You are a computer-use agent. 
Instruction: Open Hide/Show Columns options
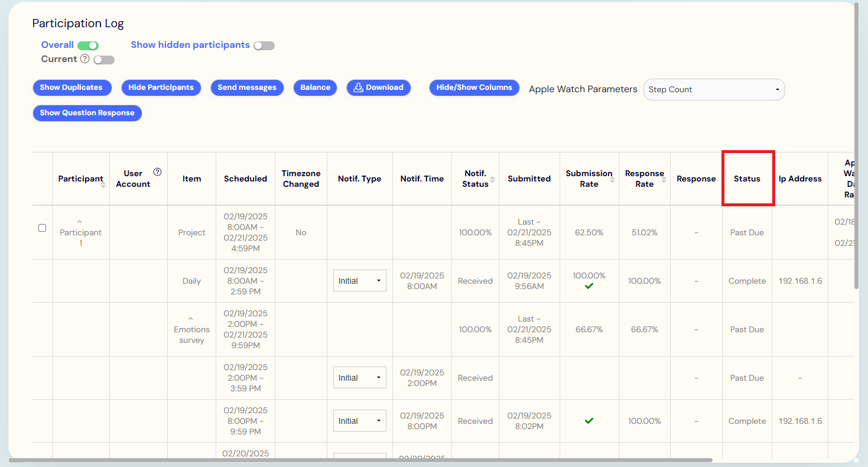tap(474, 87)
